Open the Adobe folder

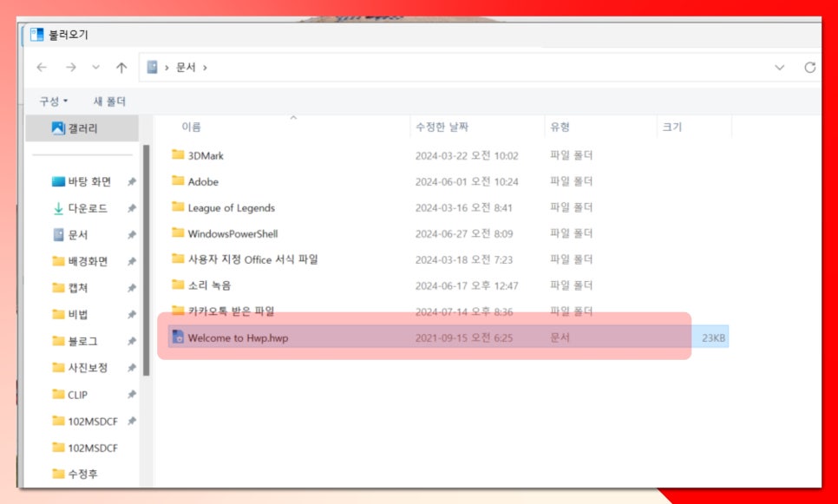pos(204,182)
